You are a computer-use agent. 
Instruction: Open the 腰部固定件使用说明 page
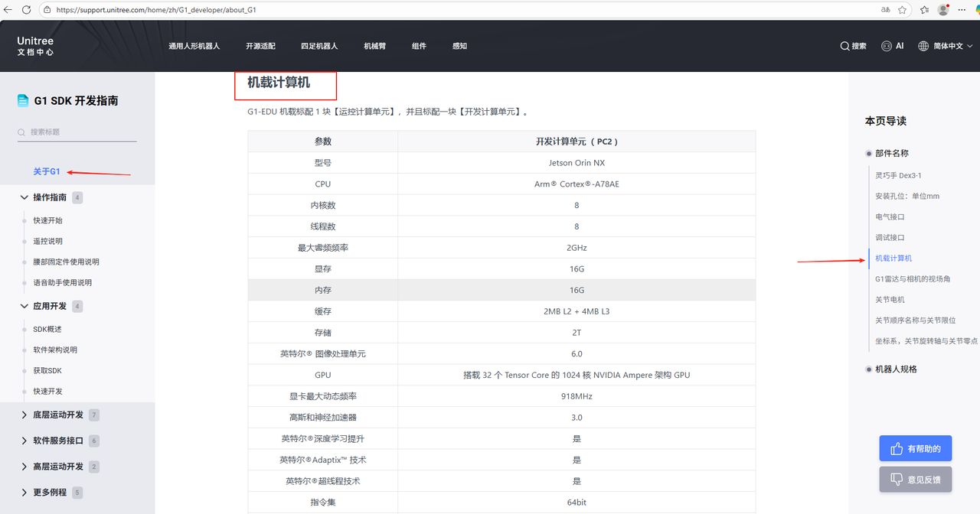point(66,262)
